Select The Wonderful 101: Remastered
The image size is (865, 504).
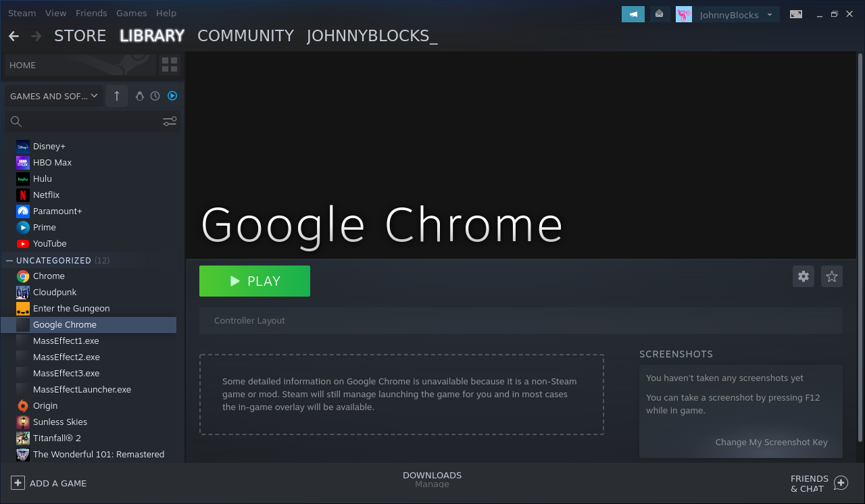(89, 454)
